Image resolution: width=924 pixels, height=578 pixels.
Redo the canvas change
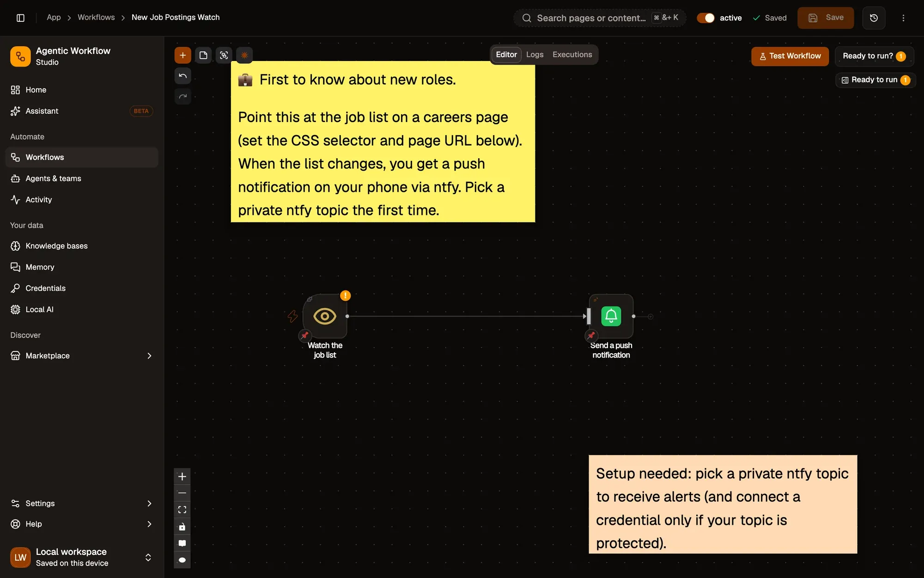point(182,97)
